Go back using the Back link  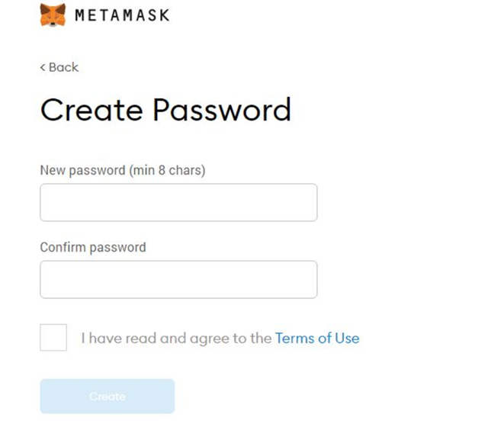(x=59, y=67)
